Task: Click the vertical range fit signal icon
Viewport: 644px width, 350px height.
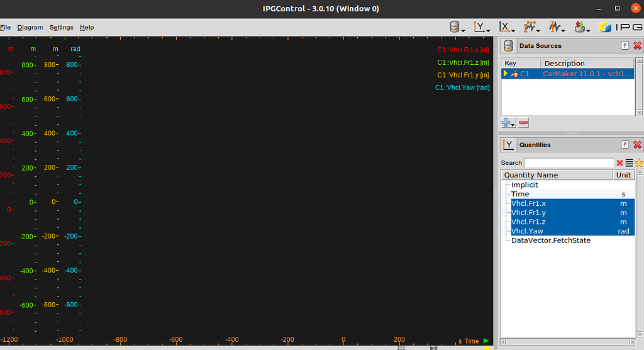Action: click(x=557, y=27)
